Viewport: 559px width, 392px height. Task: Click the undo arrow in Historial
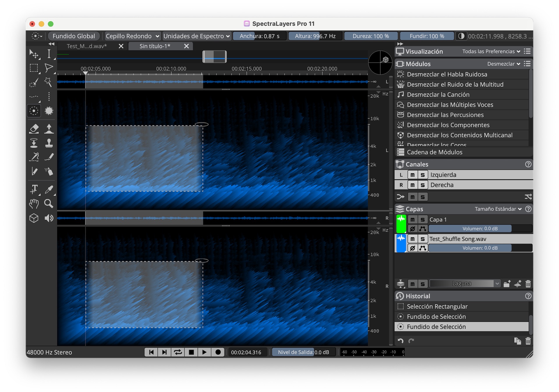click(x=401, y=341)
